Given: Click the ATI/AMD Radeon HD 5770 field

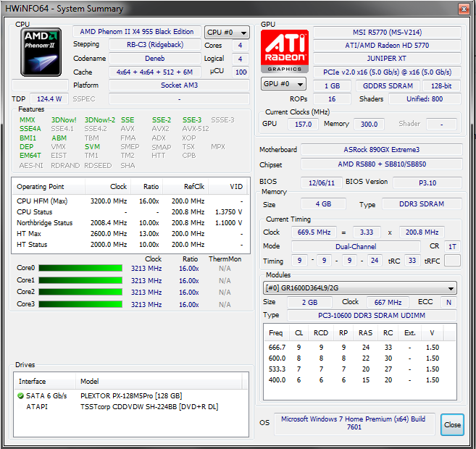Looking at the screenshot, I should [x=387, y=45].
